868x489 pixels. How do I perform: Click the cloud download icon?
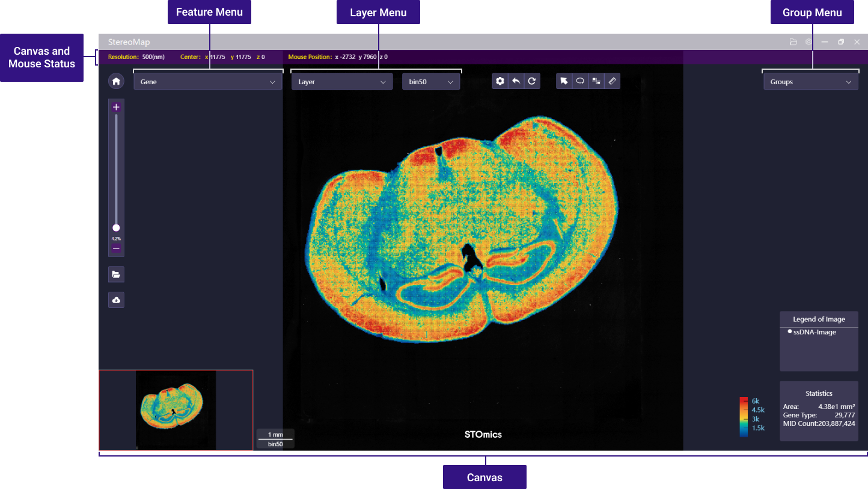pyautogui.click(x=116, y=300)
